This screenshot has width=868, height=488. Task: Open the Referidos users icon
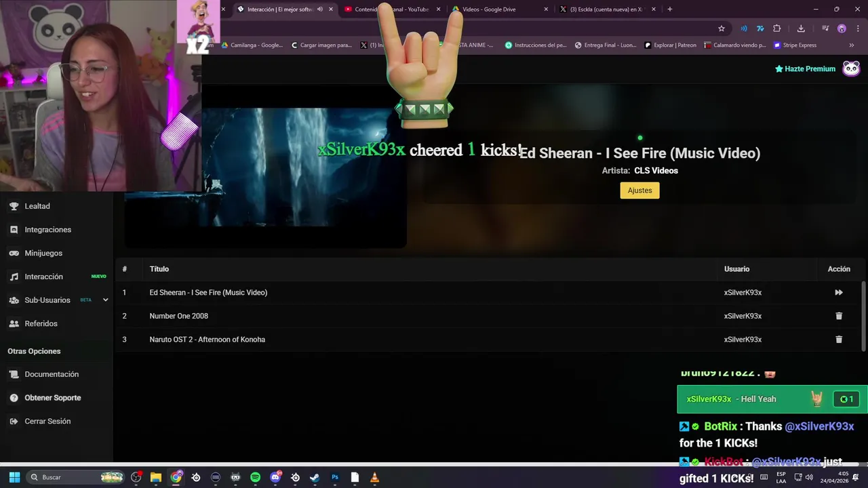(x=14, y=323)
